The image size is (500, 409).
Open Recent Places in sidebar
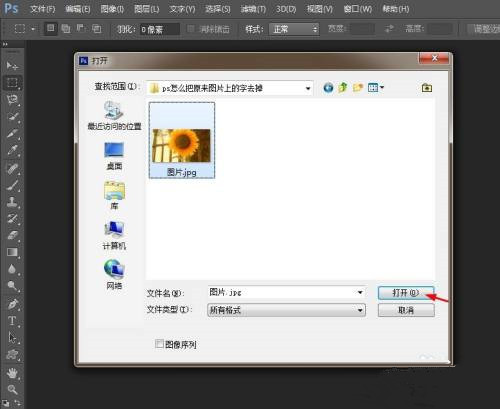coord(114,116)
